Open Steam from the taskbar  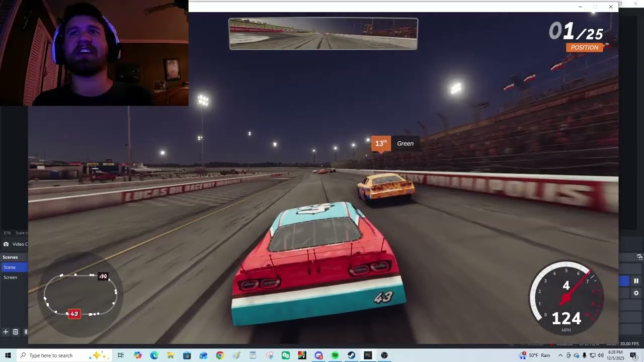351,355
